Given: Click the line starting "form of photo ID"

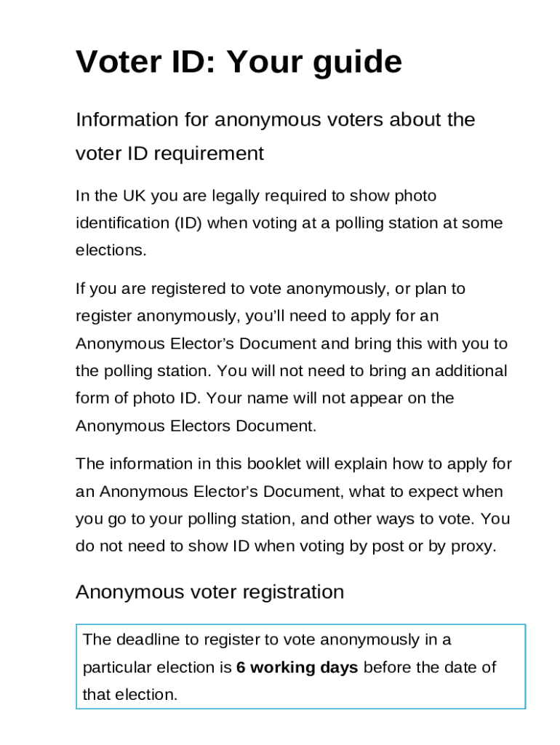Looking at the screenshot, I should point(264,399).
